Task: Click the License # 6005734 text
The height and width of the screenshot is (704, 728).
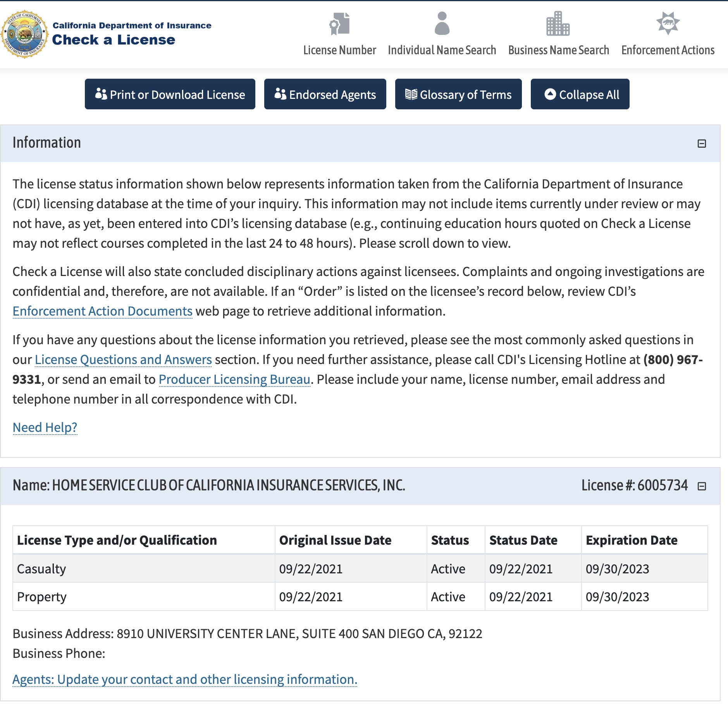Action: [635, 485]
